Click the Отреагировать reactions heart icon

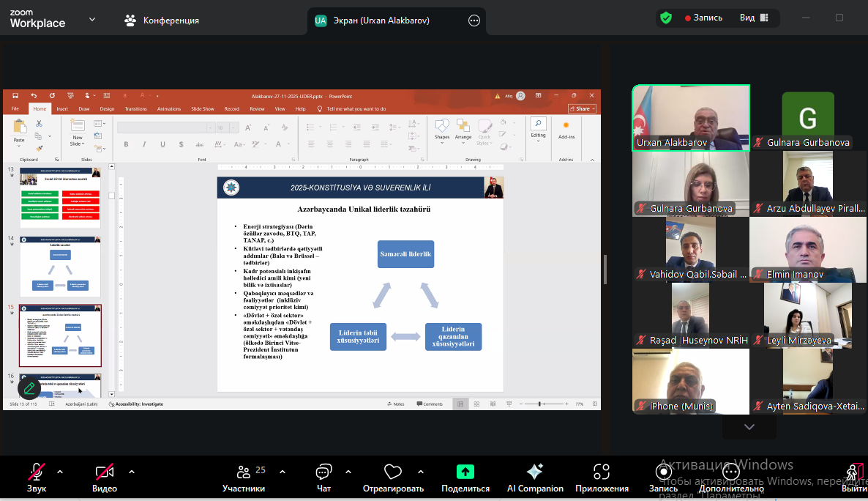tap(393, 472)
